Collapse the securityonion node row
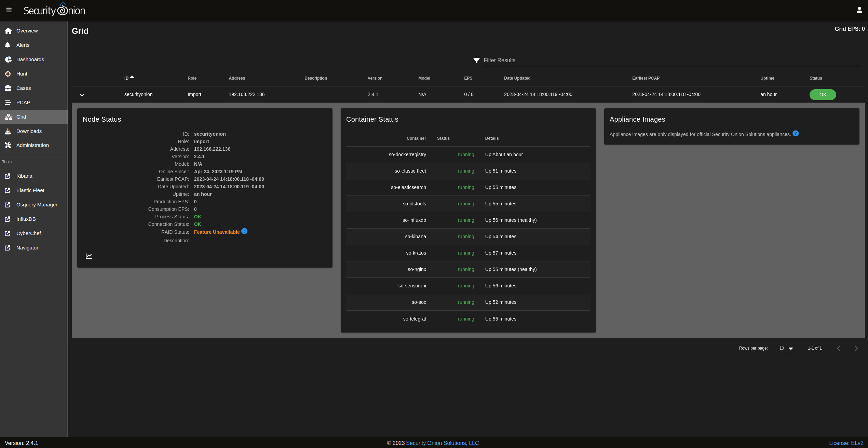This screenshot has width=868, height=448. 82,95
